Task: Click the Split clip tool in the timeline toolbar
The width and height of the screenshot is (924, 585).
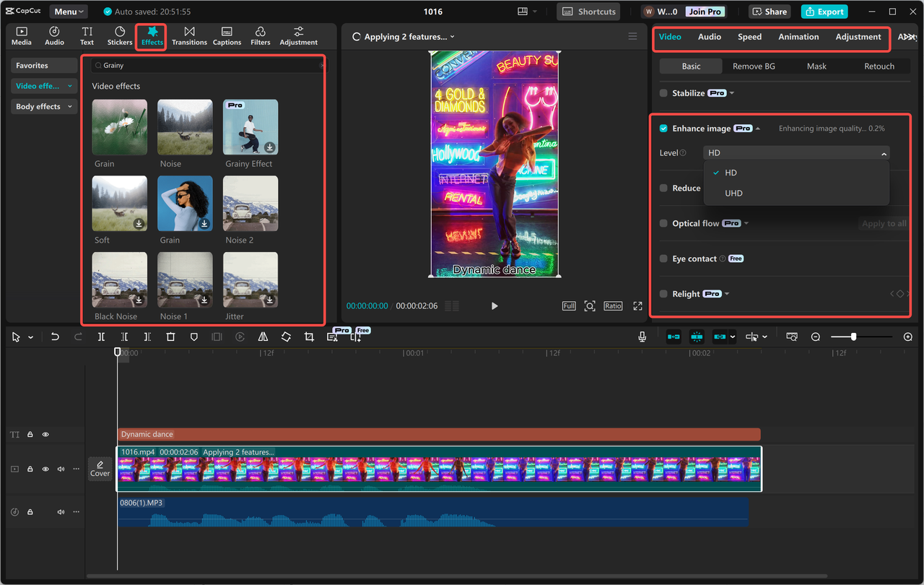Action: point(101,337)
